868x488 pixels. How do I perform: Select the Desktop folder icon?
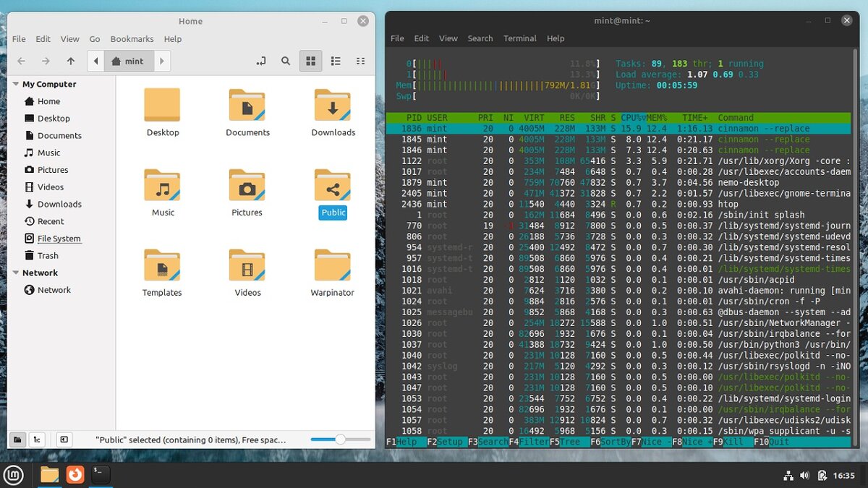[x=162, y=105]
